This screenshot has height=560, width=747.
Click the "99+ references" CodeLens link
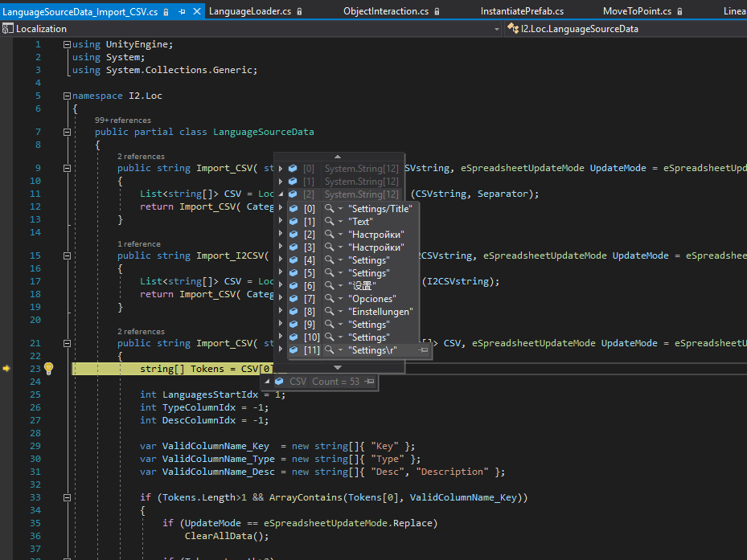tap(122, 120)
